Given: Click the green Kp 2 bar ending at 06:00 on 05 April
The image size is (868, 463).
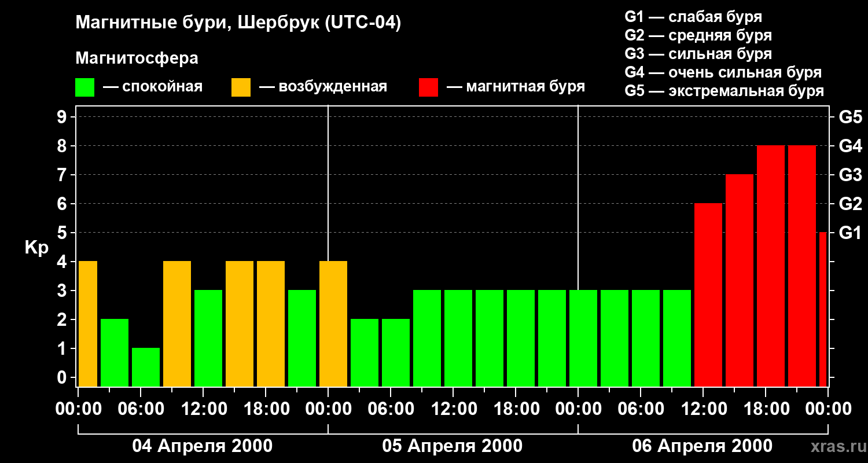Looking at the screenshot, I should [x=365, y=352].
